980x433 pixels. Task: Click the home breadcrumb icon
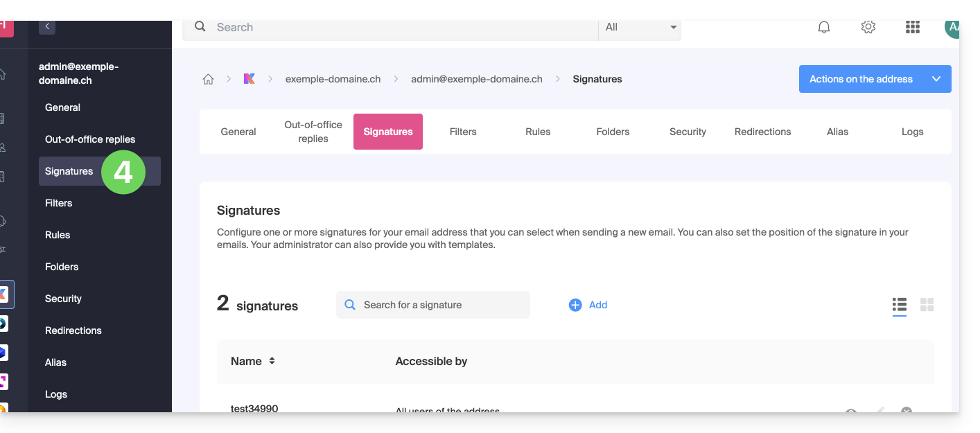pos(208,79)
